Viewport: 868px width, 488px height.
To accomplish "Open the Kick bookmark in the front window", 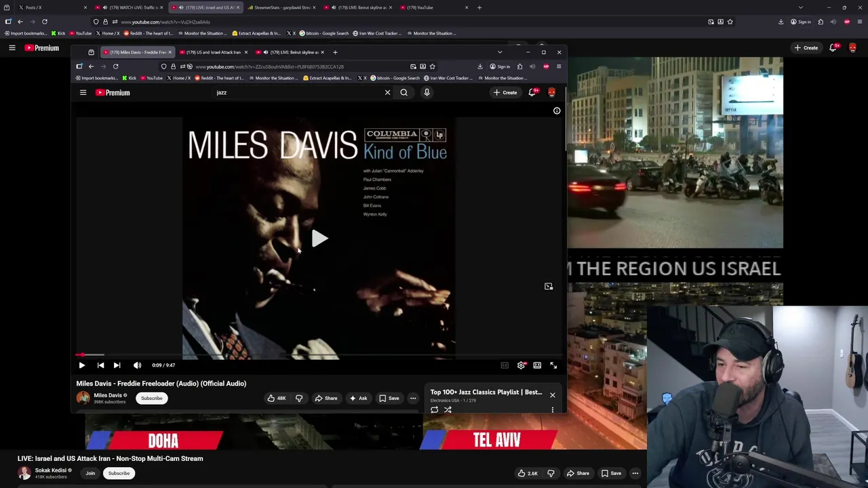I will pos(129,78).
